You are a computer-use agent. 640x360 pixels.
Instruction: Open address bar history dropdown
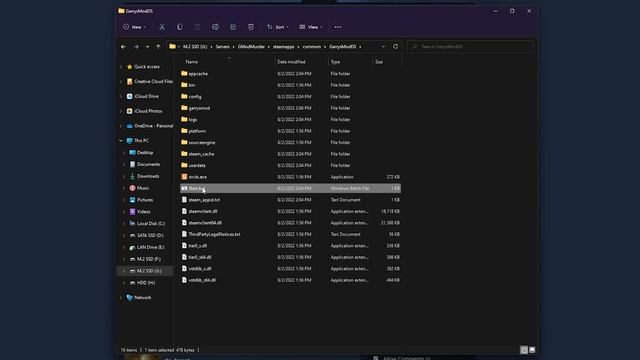(383, 47)
